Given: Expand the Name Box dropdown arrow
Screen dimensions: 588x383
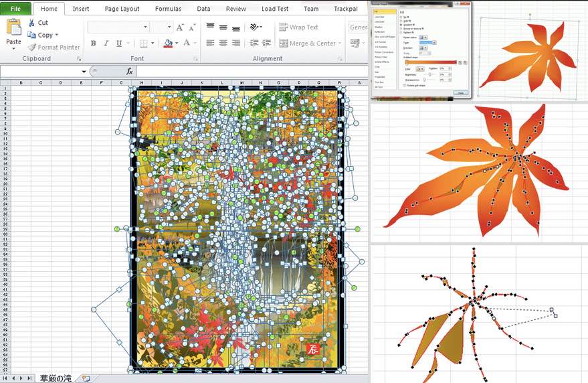Looking at the screenshot, I should tap(84, 72).
